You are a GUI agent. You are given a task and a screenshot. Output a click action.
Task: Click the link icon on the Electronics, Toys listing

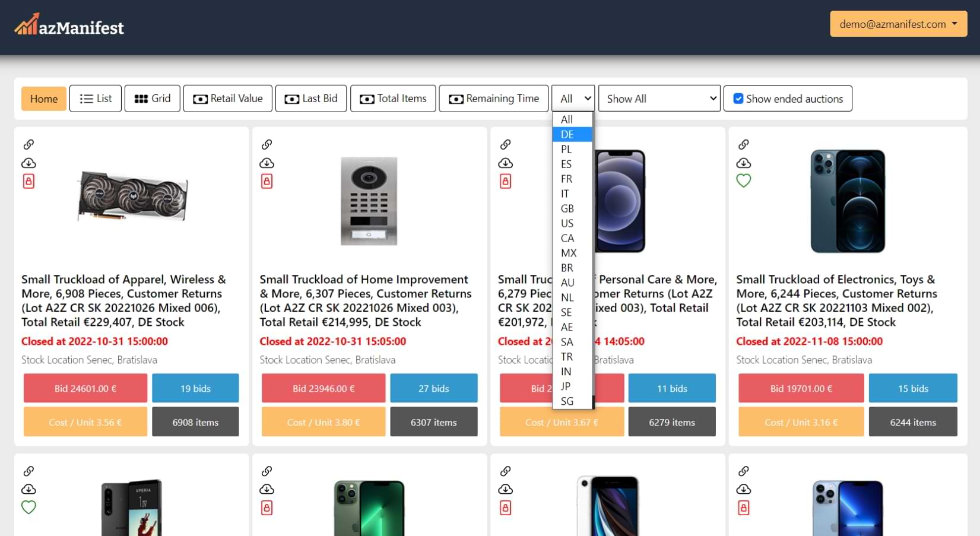[743, 144]
